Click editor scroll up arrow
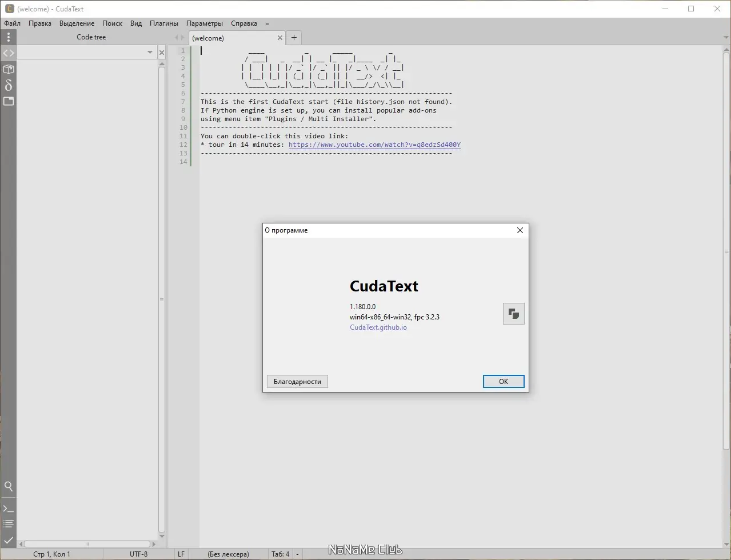The image size is (731, 560). (x=727, y=50)
